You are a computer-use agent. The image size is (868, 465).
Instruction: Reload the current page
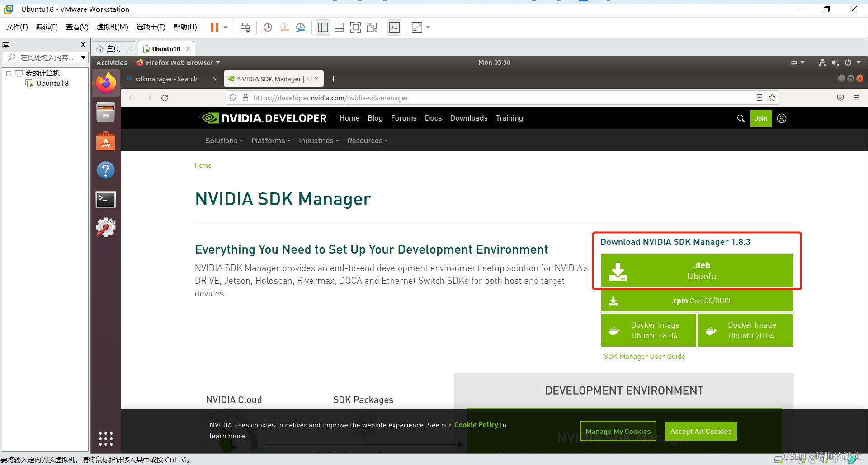pos(165,98)
